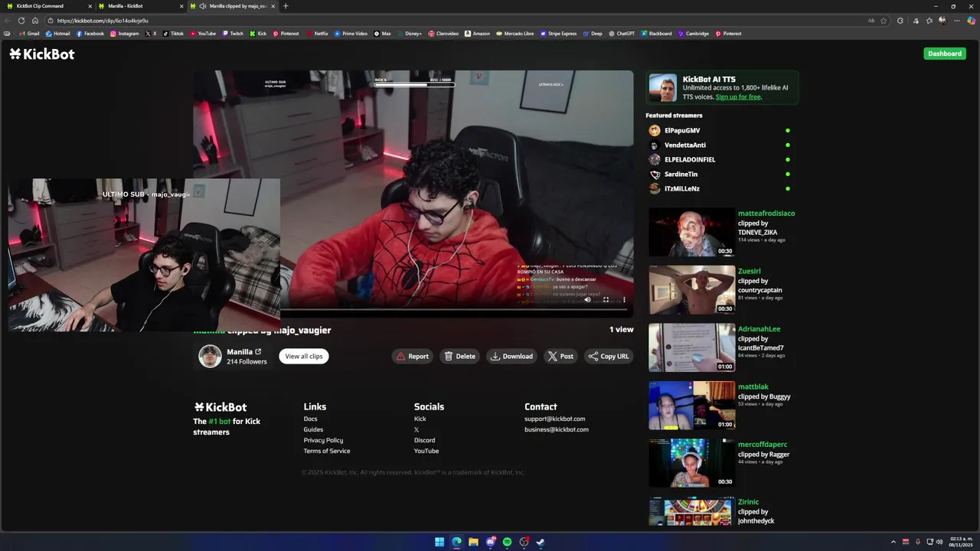Bookmark this page with star icon
980x551 pixels.
point(883,21)
